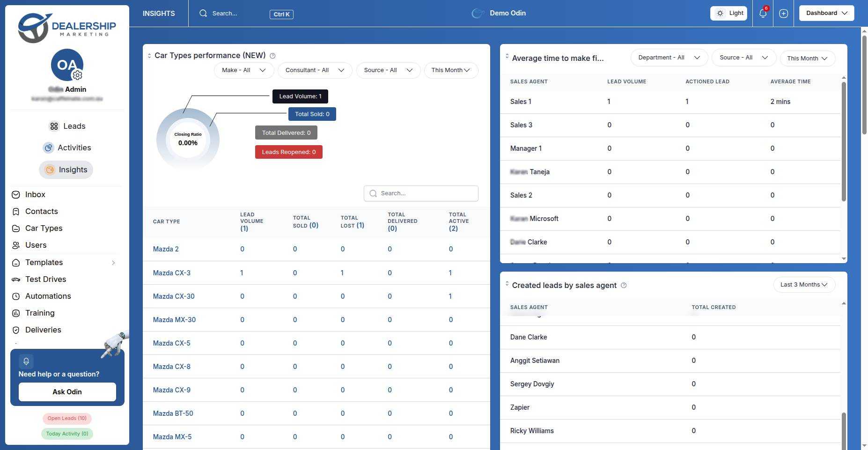Select the Insights menu item
Screen dimensions: 868x450
66,170
